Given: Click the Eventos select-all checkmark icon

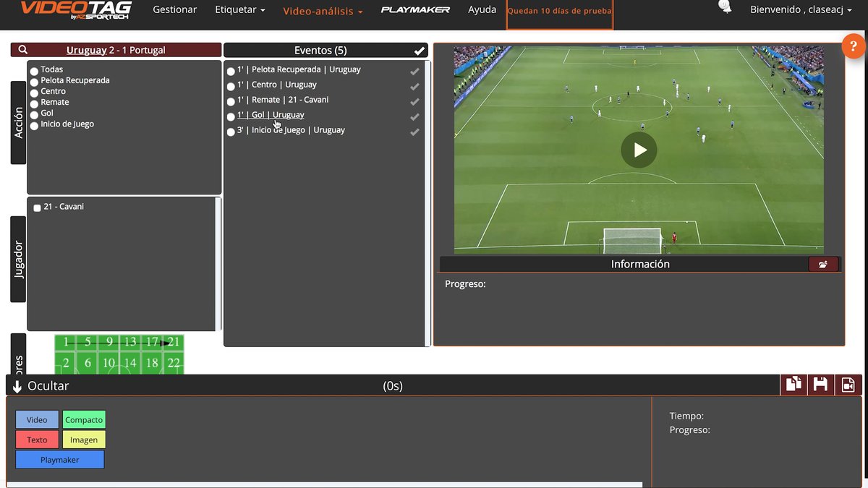Looking at the screenshot, I should click(420, 51).
